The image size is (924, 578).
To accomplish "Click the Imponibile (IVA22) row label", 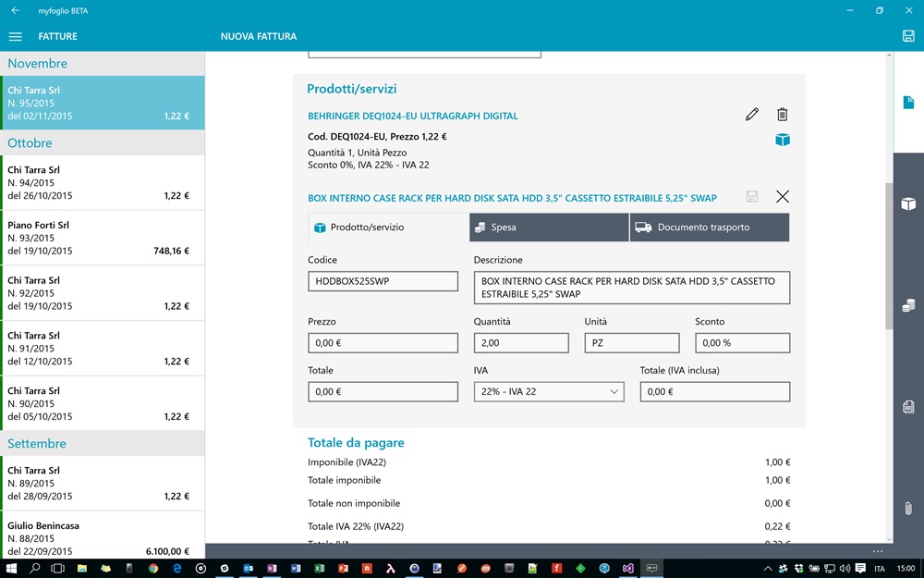I will [x=347, y=462].
